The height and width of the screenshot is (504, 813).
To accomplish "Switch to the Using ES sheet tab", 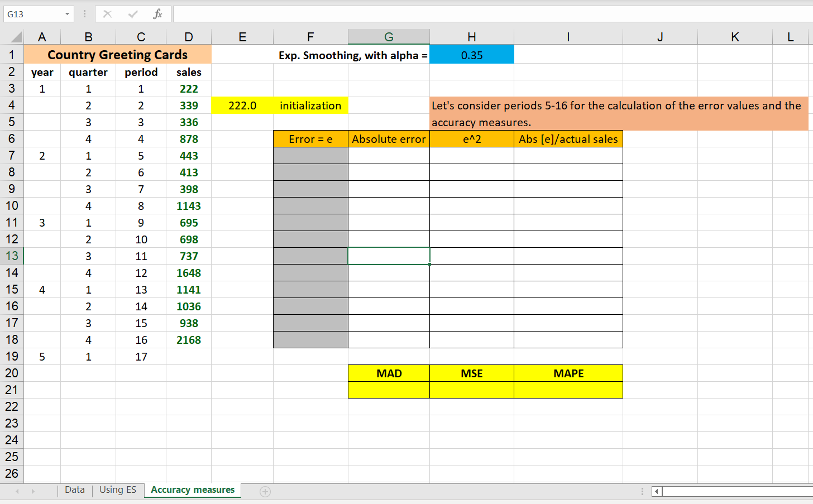I will [118, 490].
